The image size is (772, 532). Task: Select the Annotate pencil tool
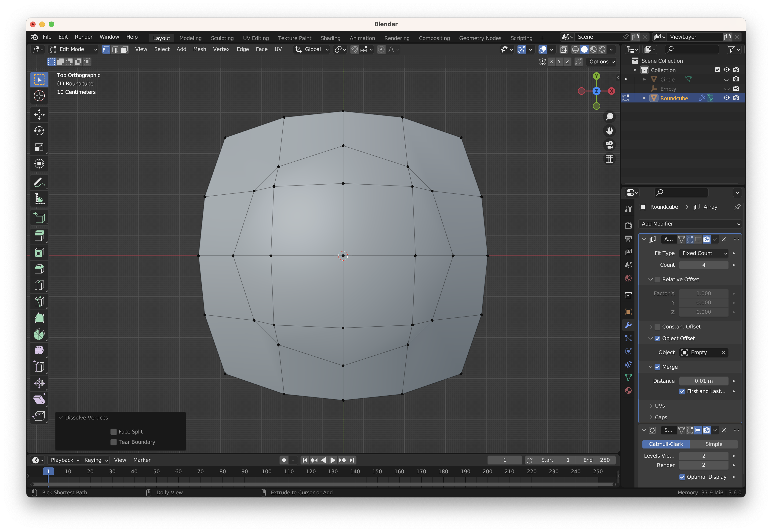(x=39, y=183)
